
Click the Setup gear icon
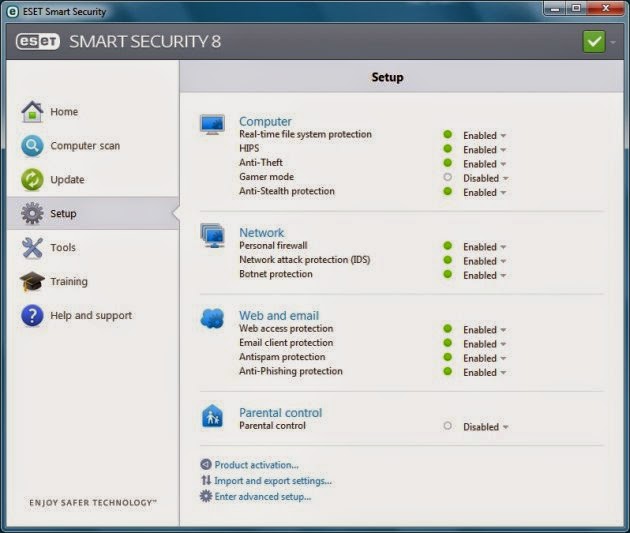coord(32,213)
